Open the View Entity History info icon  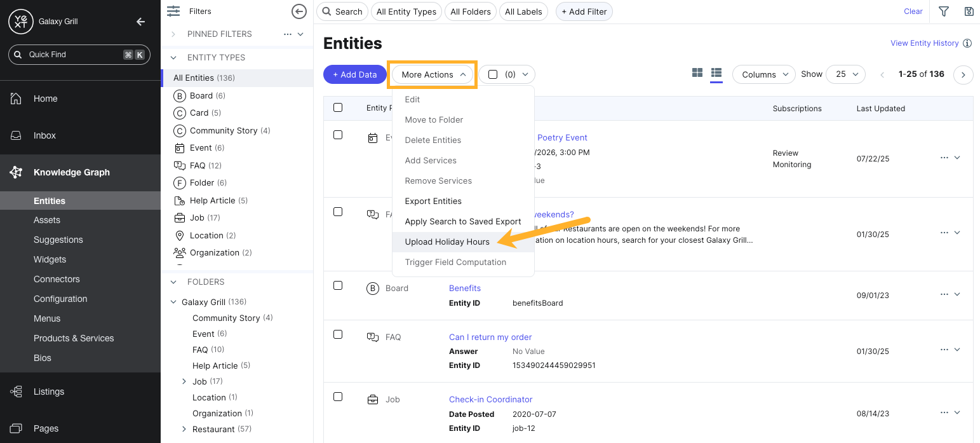[x=967, y=43]
